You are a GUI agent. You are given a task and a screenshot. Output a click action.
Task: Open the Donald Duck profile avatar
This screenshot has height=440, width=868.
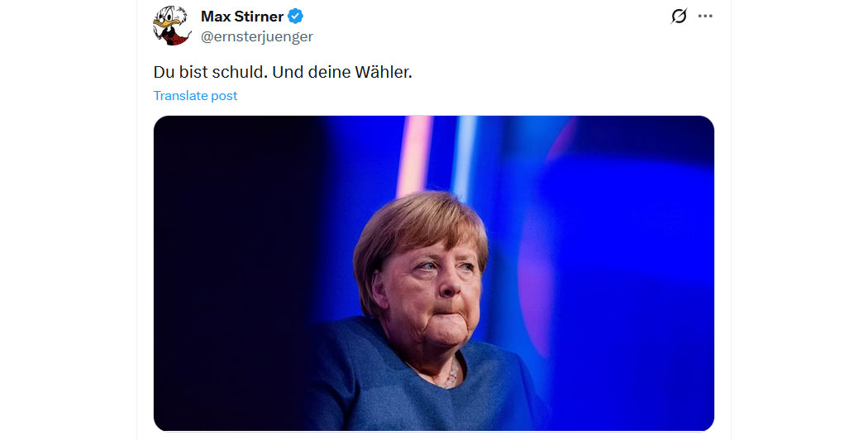click(172, 26)
